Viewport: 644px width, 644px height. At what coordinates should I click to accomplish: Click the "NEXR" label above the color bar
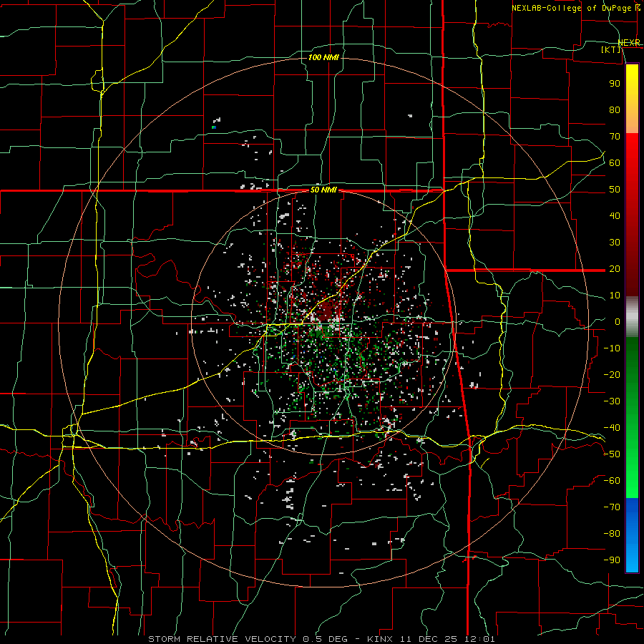coord(629,43)
